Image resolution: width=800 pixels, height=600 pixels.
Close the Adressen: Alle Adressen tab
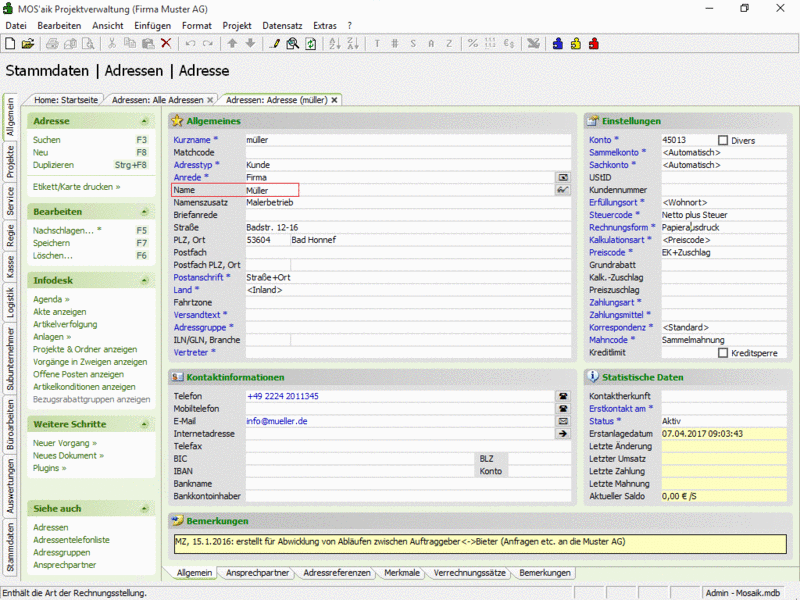click(x=210, y=100)
